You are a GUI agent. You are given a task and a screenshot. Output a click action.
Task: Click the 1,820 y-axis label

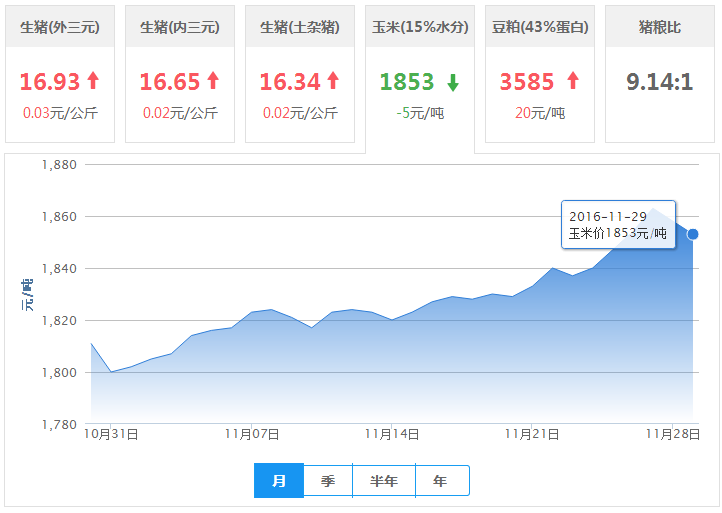59,321
